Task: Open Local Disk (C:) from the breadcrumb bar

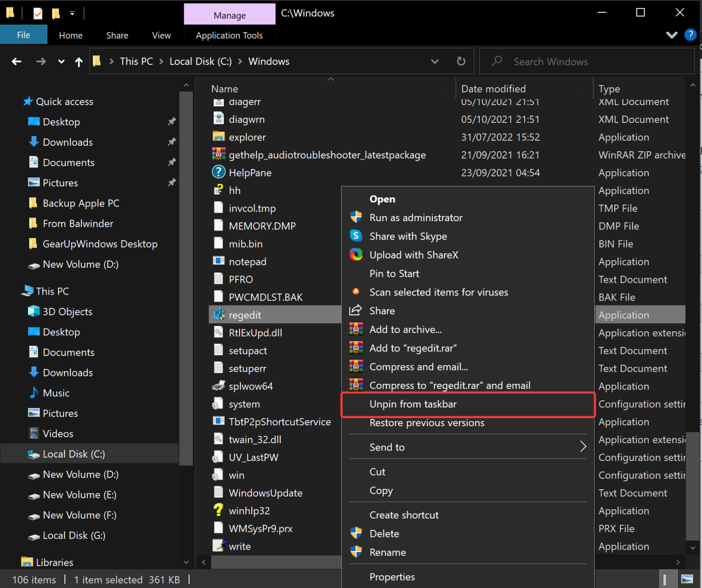Action: click(x=200, y=61)
